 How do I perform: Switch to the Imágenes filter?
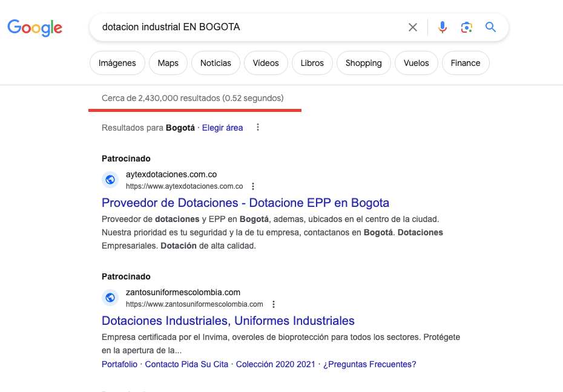pos(117,63)
